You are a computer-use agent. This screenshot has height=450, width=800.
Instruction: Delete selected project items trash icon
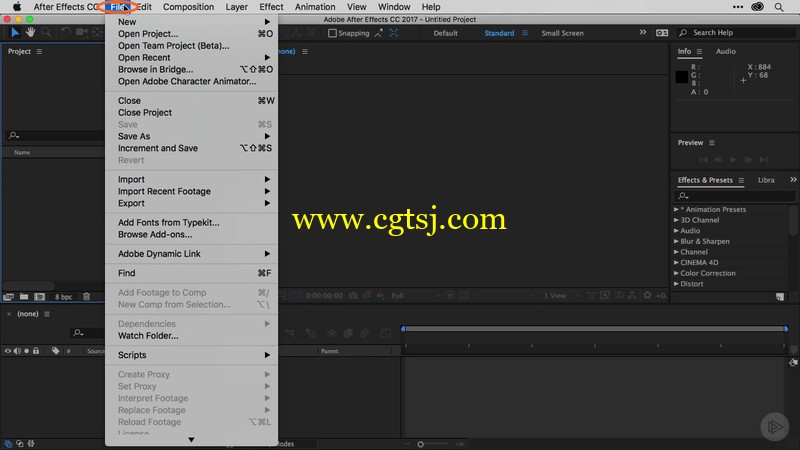[x=87, y=296]
